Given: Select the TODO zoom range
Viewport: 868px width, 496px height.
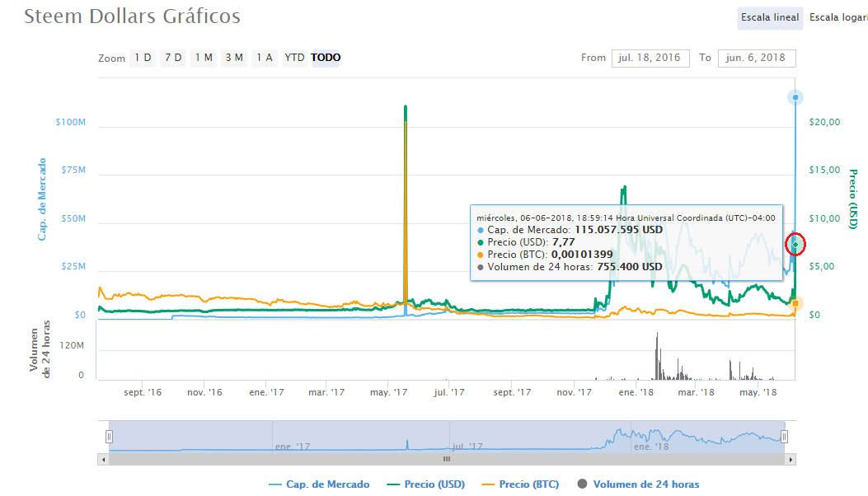Looking at the screenshot, I should pos(326,58).
